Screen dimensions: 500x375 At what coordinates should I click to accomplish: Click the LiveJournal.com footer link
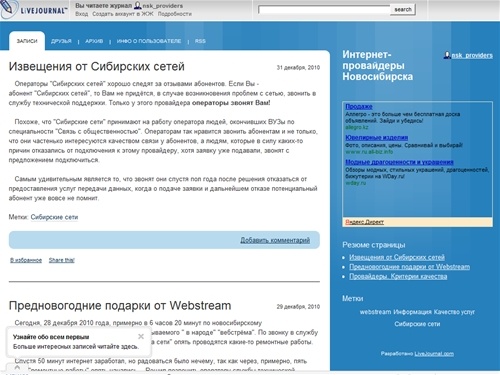pos(434,353)
